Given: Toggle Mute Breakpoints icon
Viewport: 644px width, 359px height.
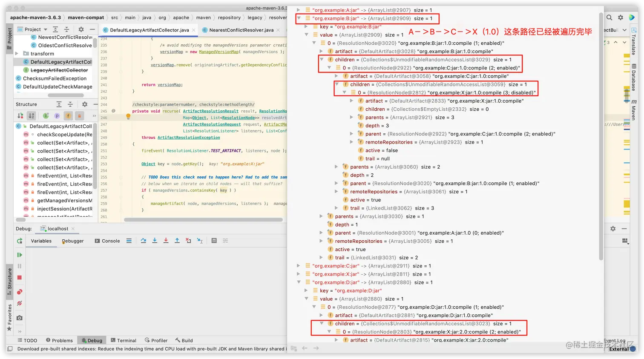Looking at the screenshot, I should point(20,304).
